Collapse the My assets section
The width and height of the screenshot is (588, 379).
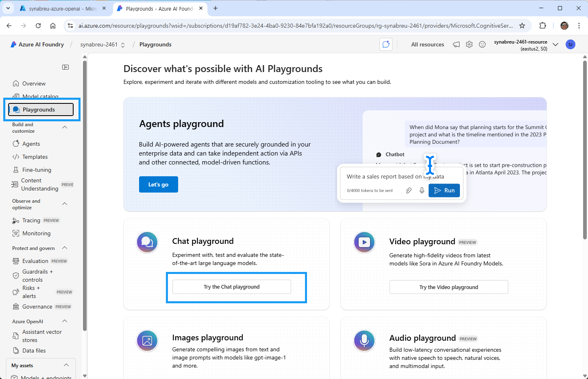point(66,365)
